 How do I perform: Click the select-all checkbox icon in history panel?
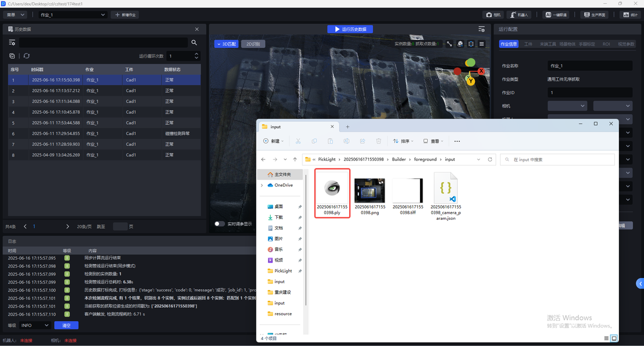[12, 56]
